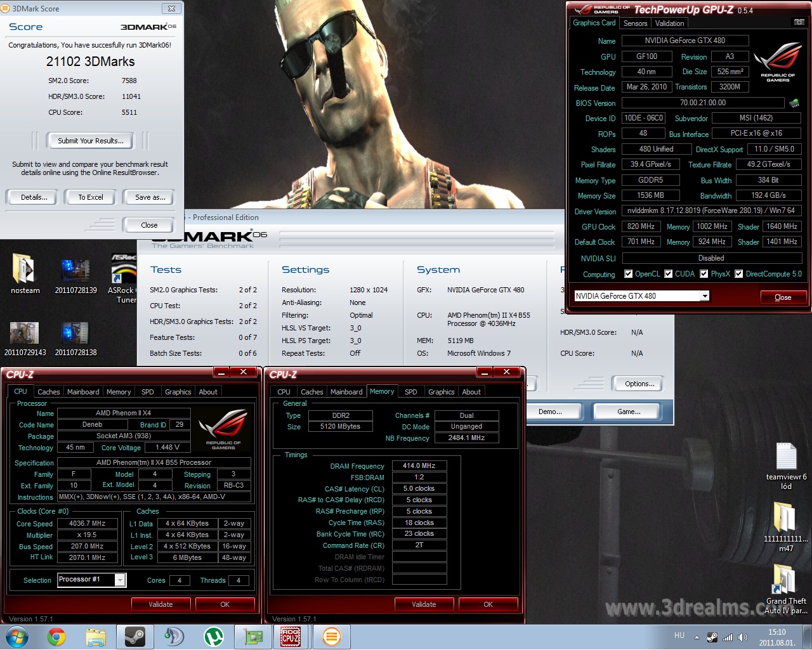Open the Processor #1 selection dropdown
This screenshot has height=650, width=812.
point(120,580)
